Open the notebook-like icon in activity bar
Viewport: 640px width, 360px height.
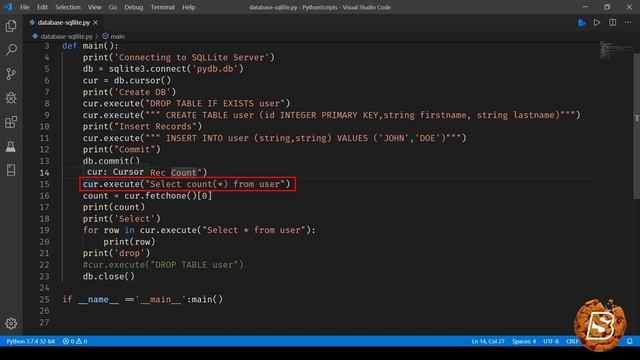click(x=11, y=170)
